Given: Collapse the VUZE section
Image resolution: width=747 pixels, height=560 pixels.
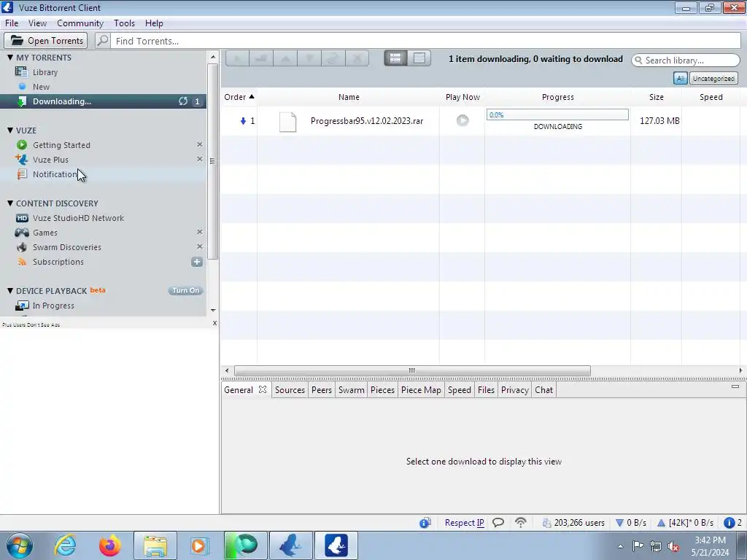Looking at the screenshot, I should click(10, 130).
